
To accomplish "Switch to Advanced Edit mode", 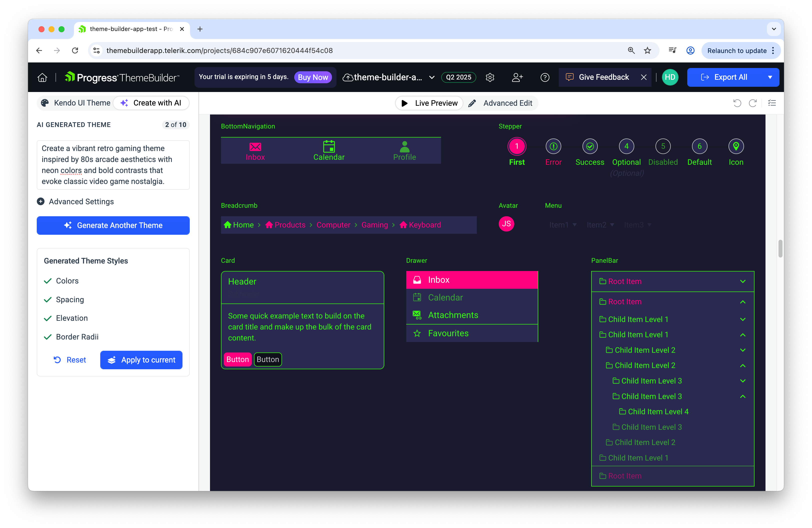I will point(500,103).
